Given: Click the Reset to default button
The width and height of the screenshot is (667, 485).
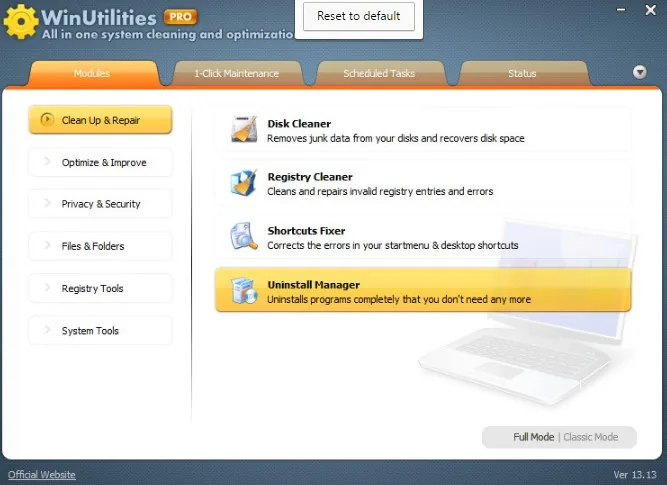Looking at the screenshot, I should click(x=359, y=16).
